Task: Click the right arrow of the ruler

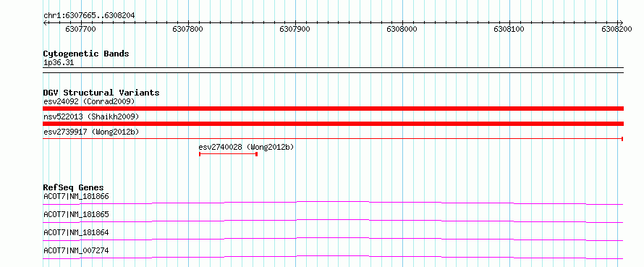Action: [x=621, y=23]
